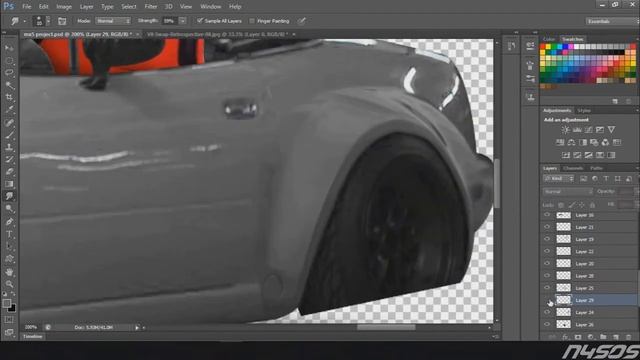This screenshot has width=640, height=360.
Task: Select the Eraser tool
Action: click(9, 172)
